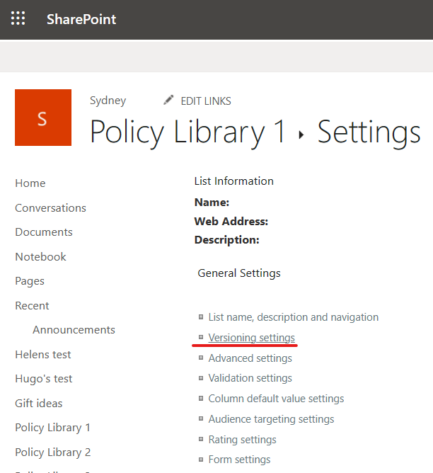Select Announcements under Recent
The width and height of the screenshot is (433, 473).
(x=74, y=330)
